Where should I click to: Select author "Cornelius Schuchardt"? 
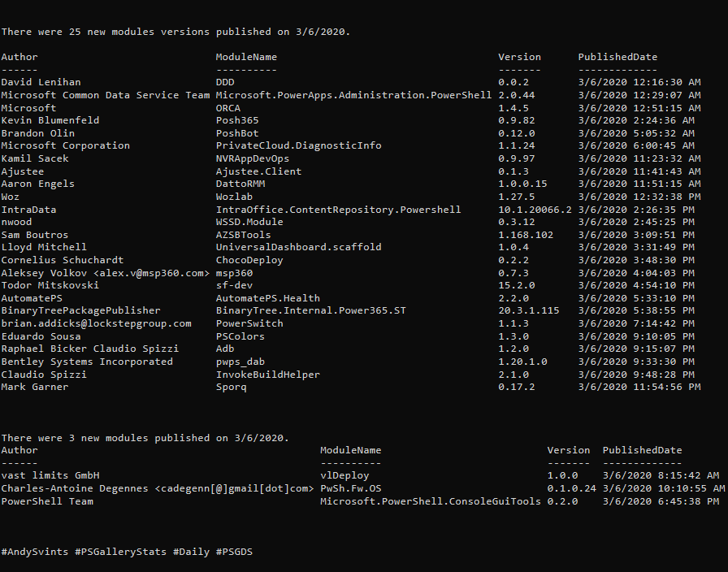(63, 261)
